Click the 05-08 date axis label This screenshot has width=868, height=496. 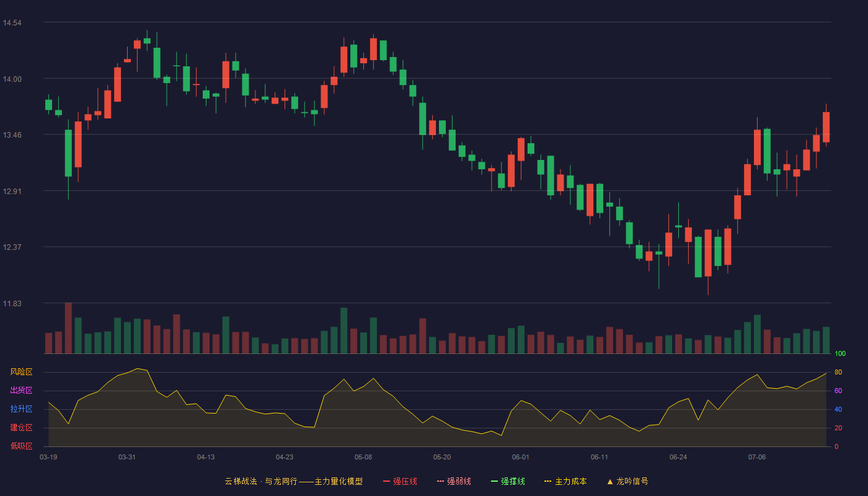point(363,457)
